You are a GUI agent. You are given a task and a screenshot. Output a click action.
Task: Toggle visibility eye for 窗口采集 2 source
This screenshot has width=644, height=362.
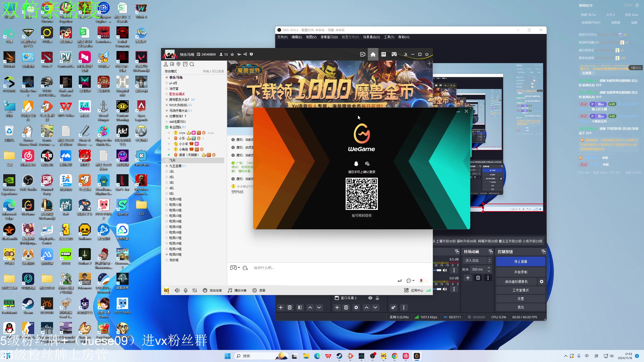tap(370, 298)
